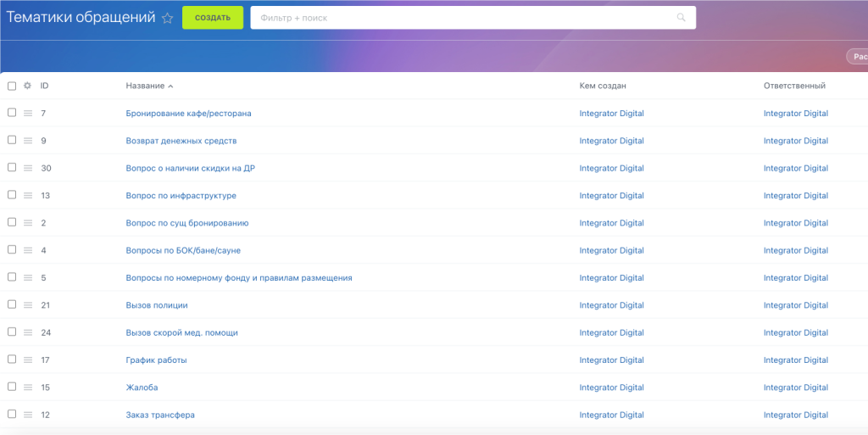The width and height of the screenshot is (868, 435).
Task: Check the График работы row checkbox
Action: [x=12, y=360]
